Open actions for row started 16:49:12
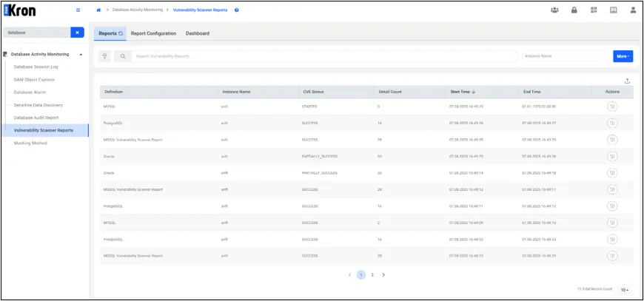 click(612, 189)
